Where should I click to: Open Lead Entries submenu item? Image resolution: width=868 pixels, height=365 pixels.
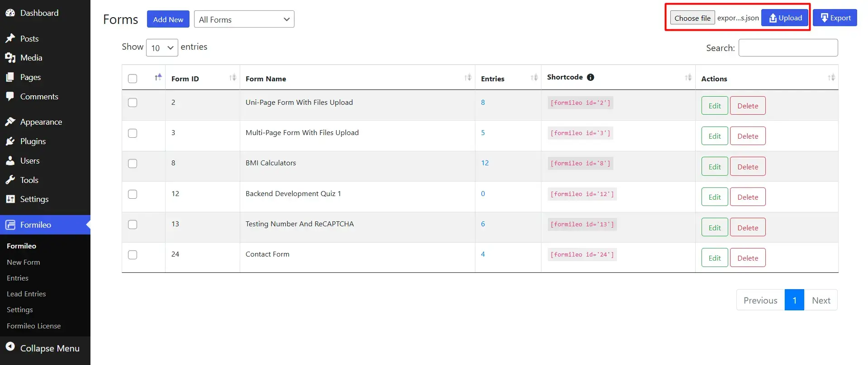pos(26,294)
